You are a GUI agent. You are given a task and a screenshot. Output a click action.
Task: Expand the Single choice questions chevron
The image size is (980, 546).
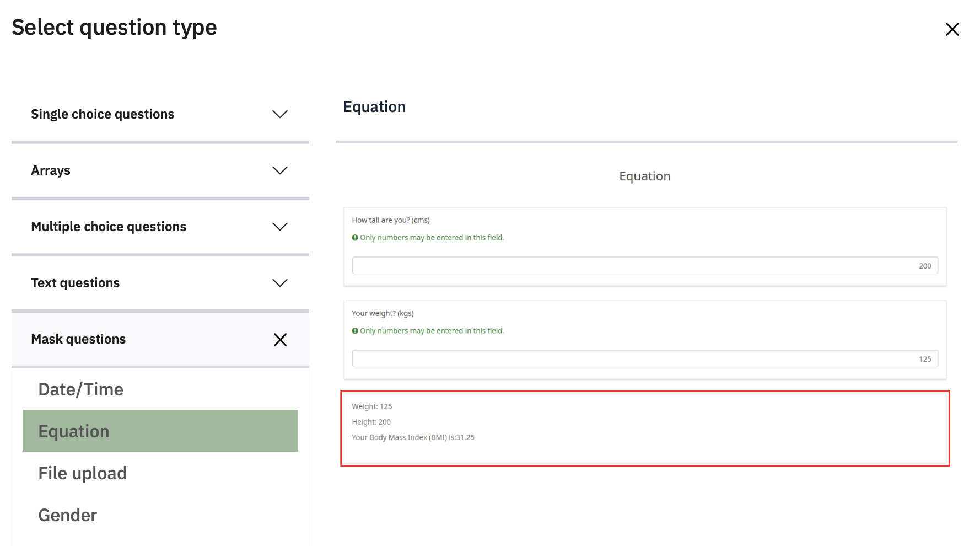280,114
